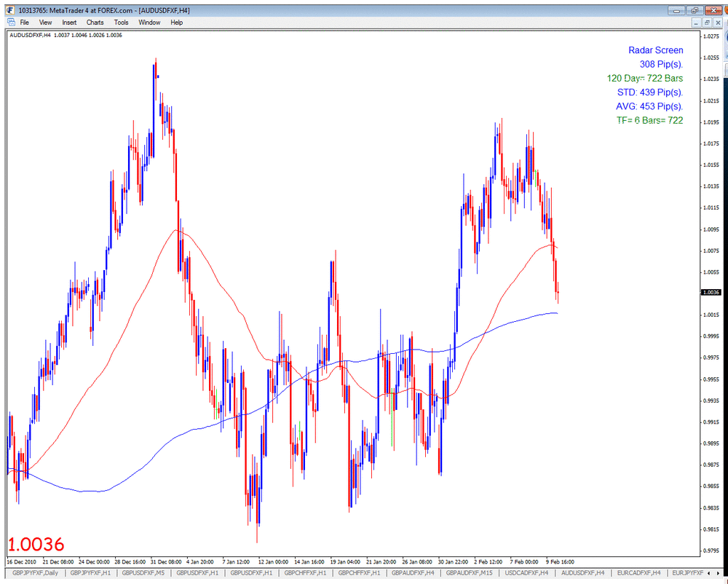Switch to the GBPAUDFXF,H4 chart tab
Image resolution: width=728 pixels, height=584 pixels.
413,573
